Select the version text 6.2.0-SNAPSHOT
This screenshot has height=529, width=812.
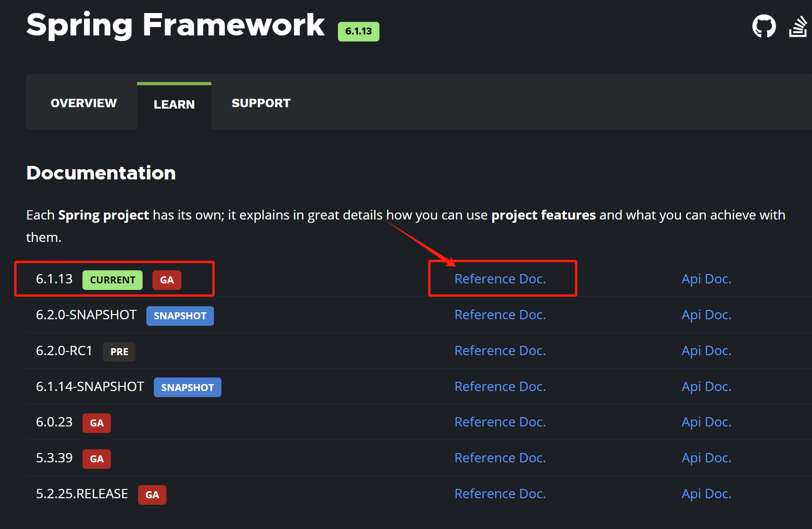coord(86,315)
